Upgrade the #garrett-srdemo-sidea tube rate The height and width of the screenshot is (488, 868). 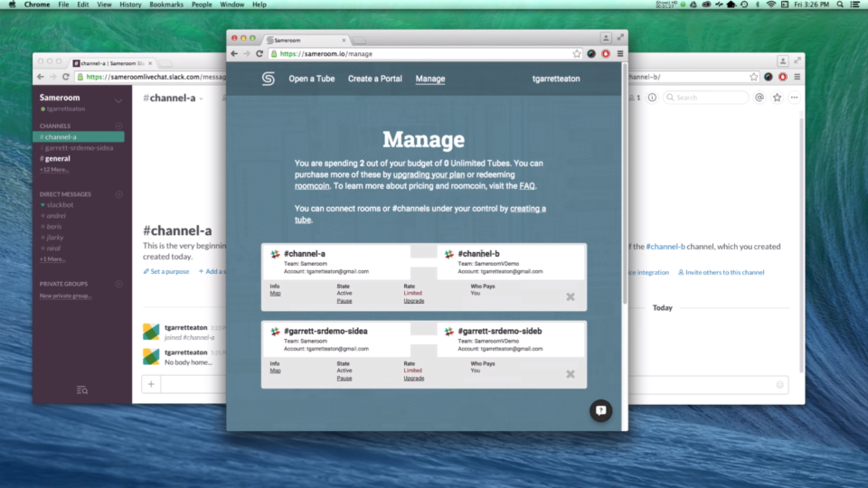click(x=413, y=379)
